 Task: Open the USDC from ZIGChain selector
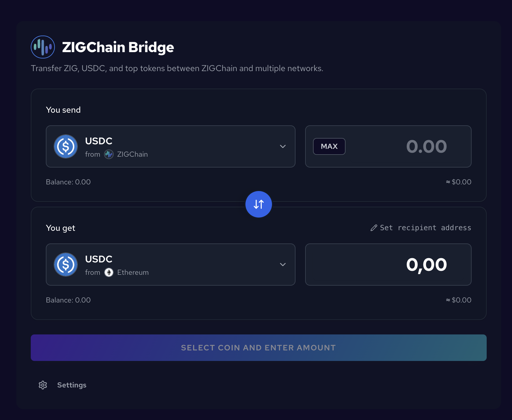(x=171, y=146)
